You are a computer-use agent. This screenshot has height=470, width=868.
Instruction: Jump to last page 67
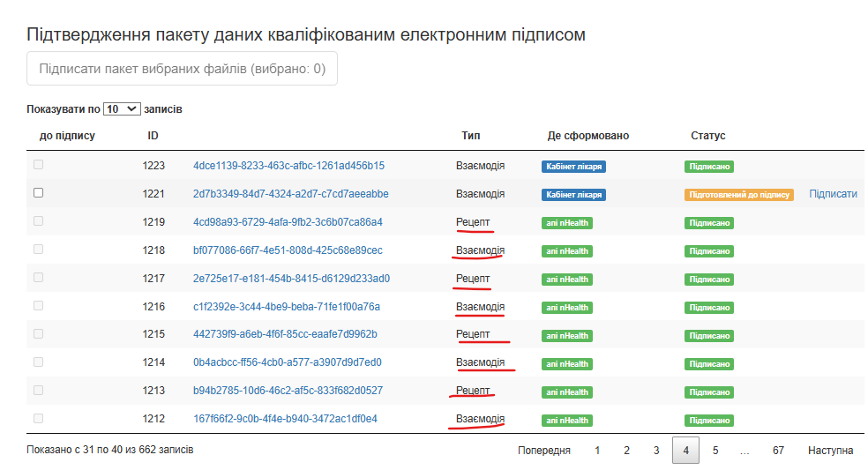[778, 451]
